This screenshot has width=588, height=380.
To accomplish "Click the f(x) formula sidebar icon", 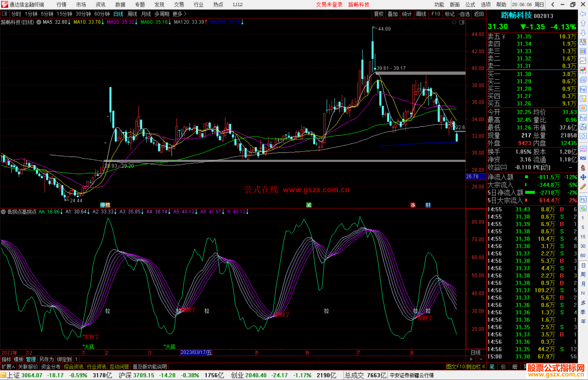I will point(583,127).
